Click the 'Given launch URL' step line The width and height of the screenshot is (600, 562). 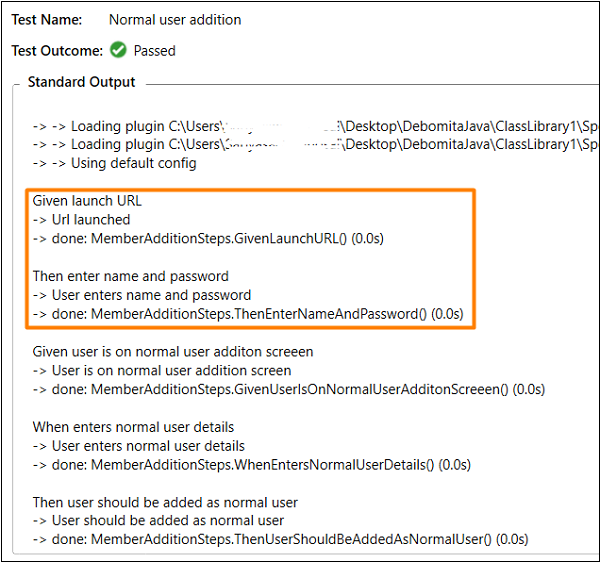point(87,201)
